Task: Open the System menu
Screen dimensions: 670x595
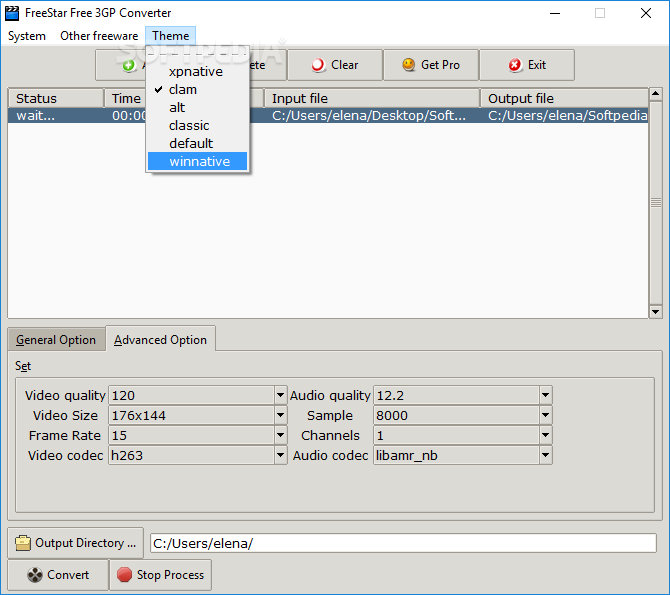Action: pos(27,36)
